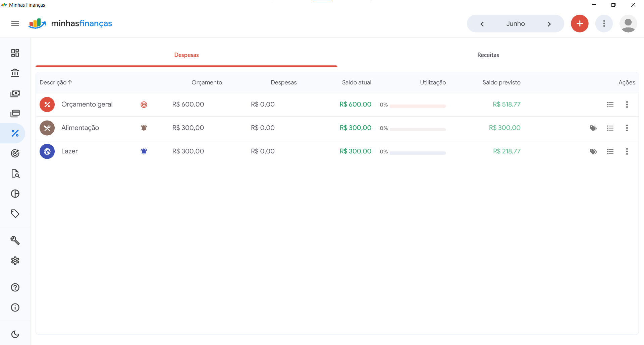Open the bank accounts sidebar icon
The image size is (644, 345).
tap(15, 73)
